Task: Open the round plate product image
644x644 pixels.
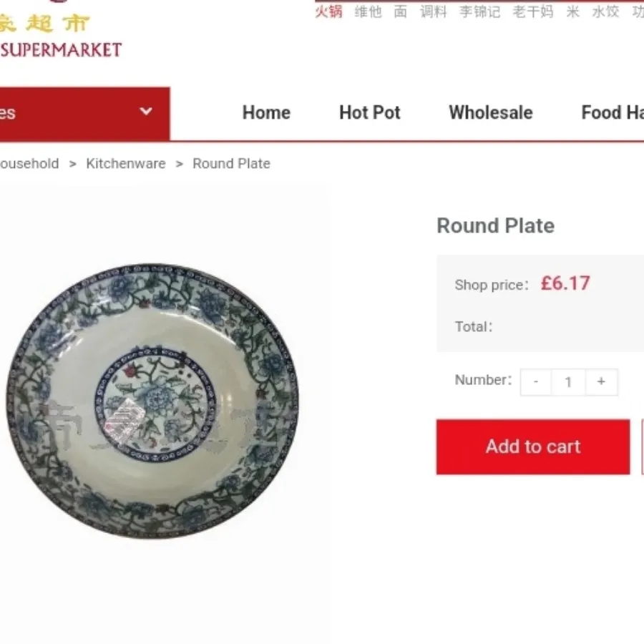Action: pos(152,401)
